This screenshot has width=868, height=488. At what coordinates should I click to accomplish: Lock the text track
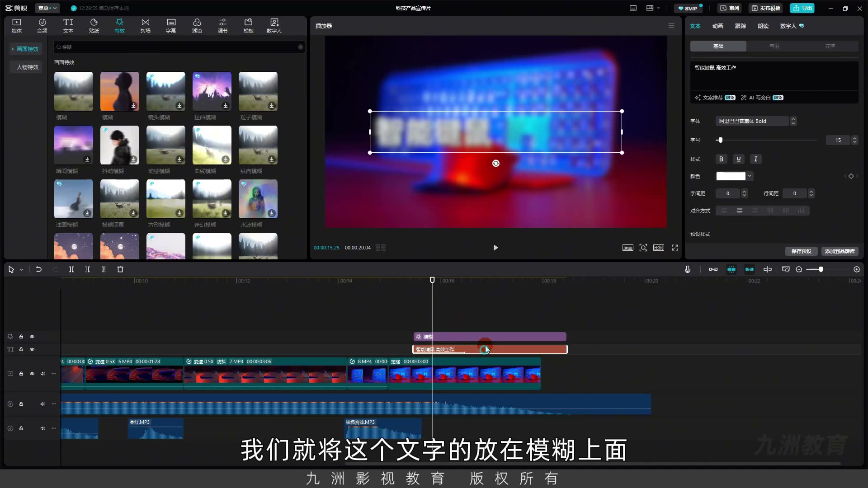[x=21, y=349]
